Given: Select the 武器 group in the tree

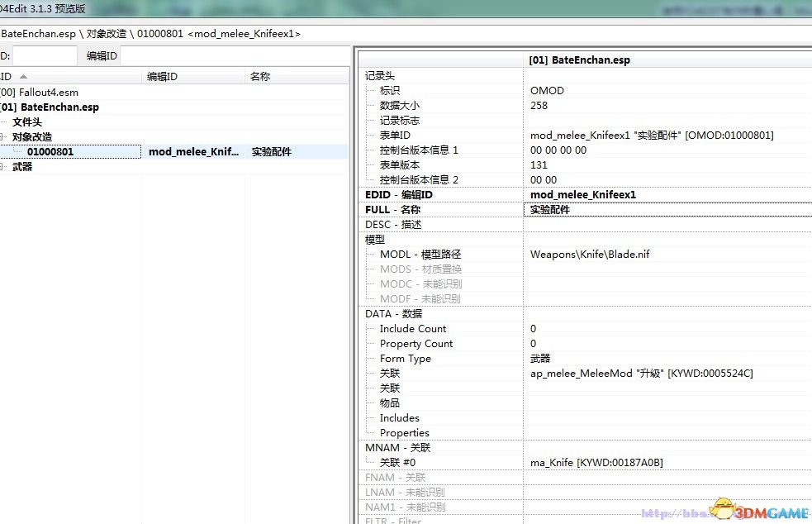Looking at the screenshot, I should [22, 166].
